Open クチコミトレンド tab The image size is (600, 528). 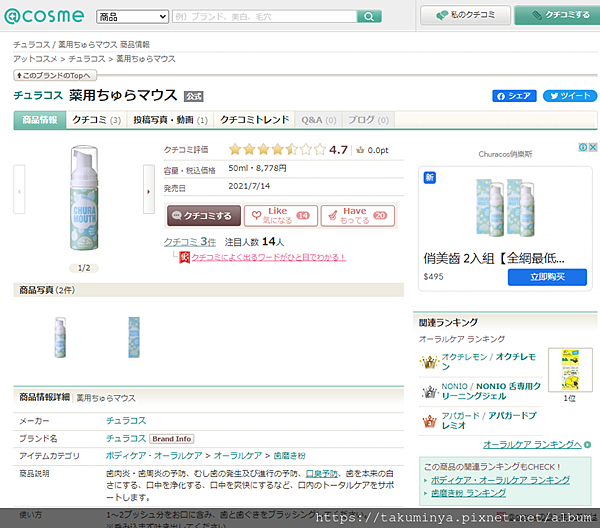[254, 120]
